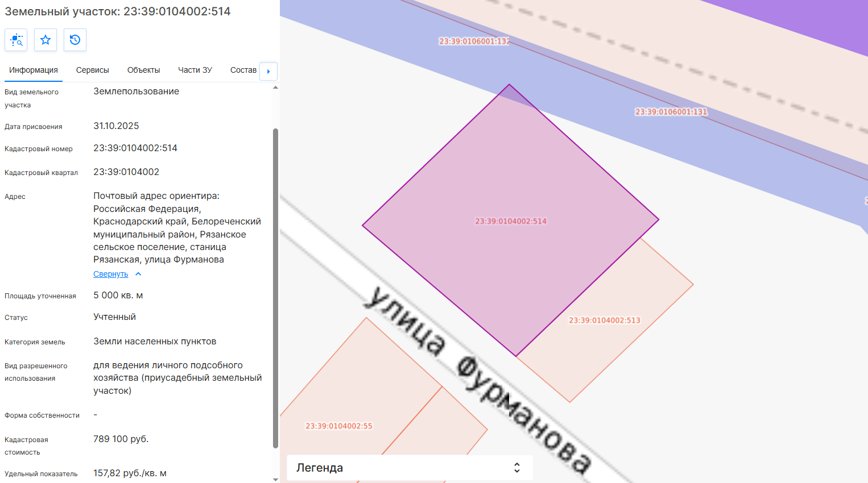Open the Сервисы tab
Image resolution: width=868 pixels, height=483 pixels.
[93, 70]
